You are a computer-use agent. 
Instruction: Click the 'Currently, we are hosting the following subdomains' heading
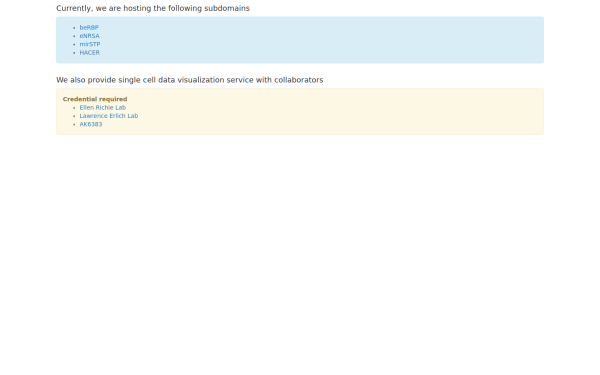[x=153, y=8]
